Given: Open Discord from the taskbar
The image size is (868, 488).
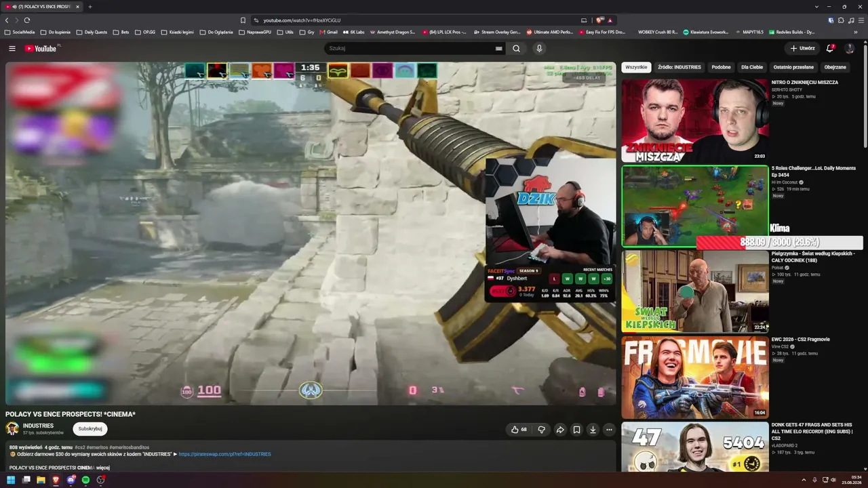Looking at the screenshot, I should click(x=71, y=480).
